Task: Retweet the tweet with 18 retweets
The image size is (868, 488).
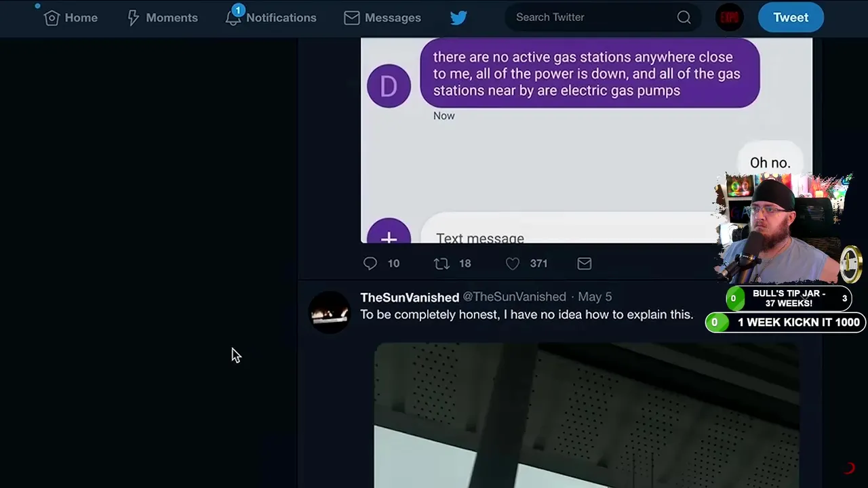Action: [x=441, y=264]
